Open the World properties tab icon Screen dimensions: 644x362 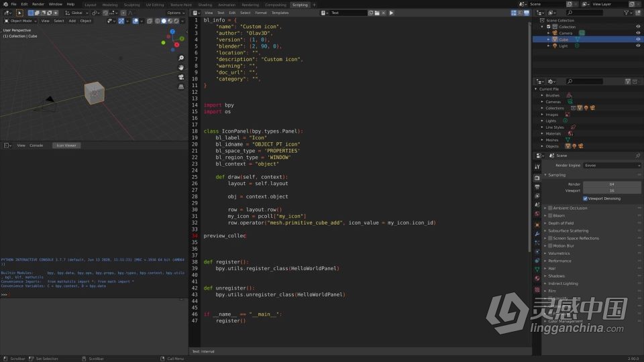[537, 213]
